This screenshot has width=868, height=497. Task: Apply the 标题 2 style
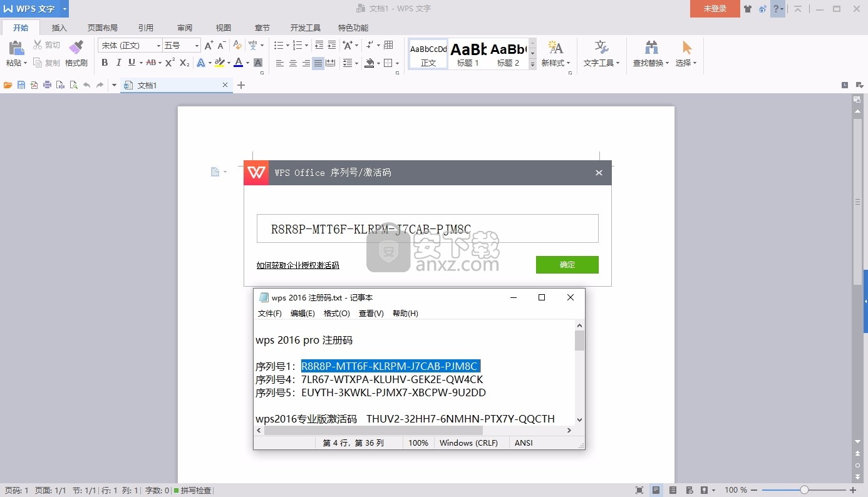tap(509, 54)
